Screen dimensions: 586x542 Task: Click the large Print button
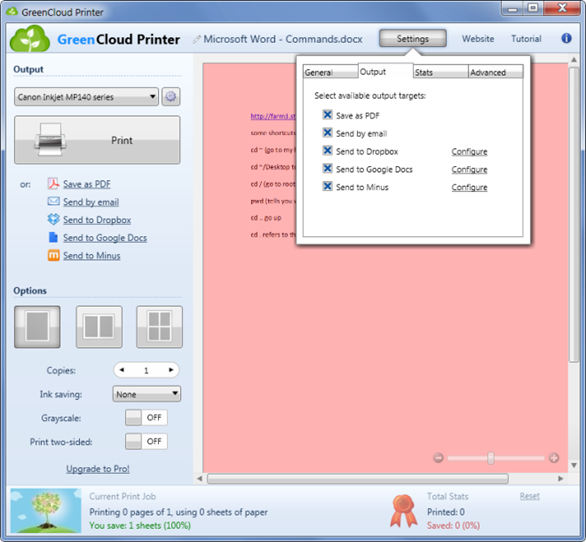(97, 140)
